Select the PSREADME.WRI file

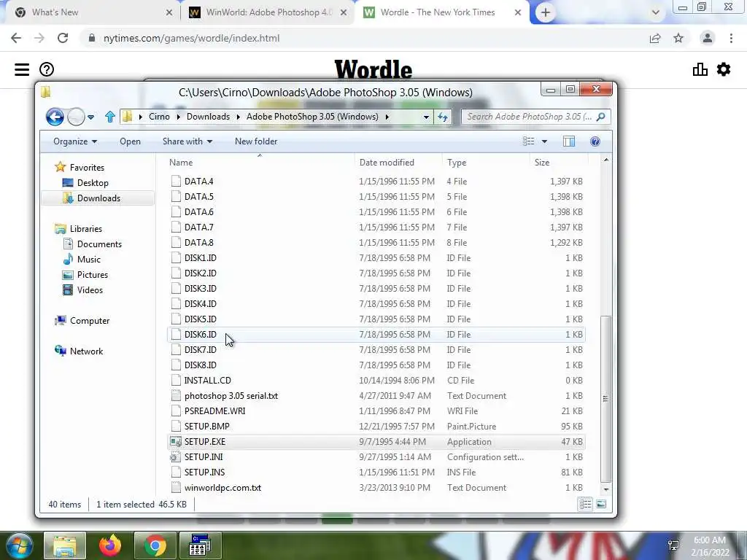tap(215, 411)
